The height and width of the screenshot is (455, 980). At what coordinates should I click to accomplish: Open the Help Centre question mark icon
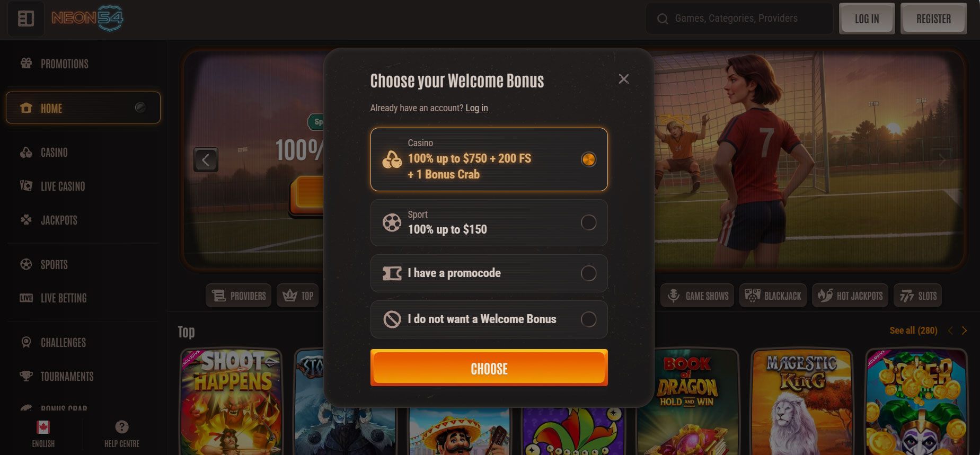click(122, 427)
